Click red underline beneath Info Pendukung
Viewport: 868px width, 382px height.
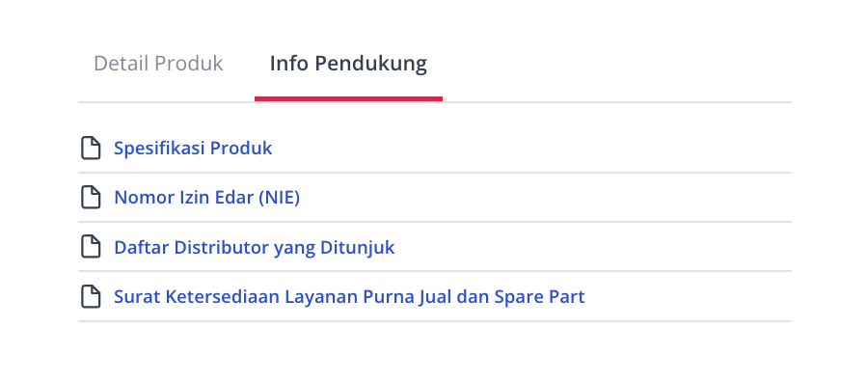tap(348, 98)
